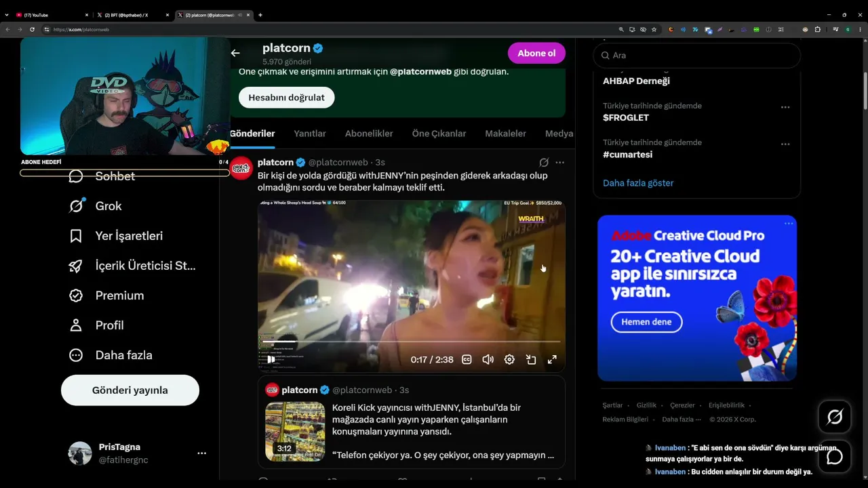Screen dimensions: 868x488
Task: Open the Gizlilik footer link
Action: click(646, 405)
